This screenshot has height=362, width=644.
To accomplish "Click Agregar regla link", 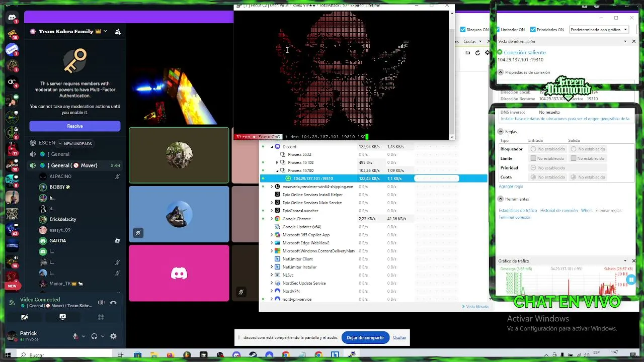I will pyautogui.click(x=511, y=187).
